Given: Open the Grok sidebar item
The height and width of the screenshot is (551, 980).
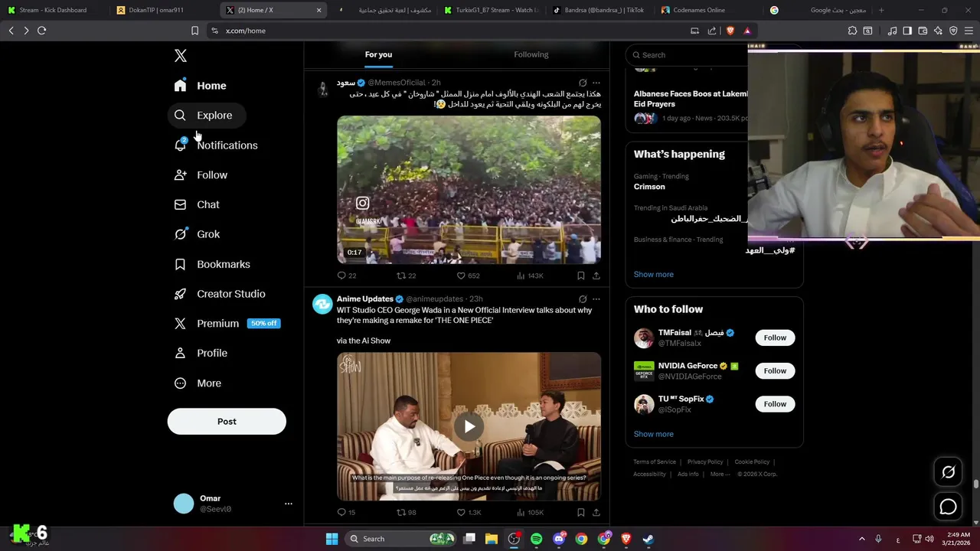Looking at the screenshot, I should [197, 234].
